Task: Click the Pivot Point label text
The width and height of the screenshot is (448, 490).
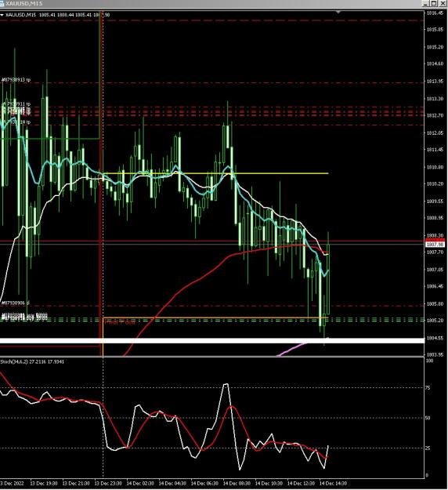Action: (120, 322)
